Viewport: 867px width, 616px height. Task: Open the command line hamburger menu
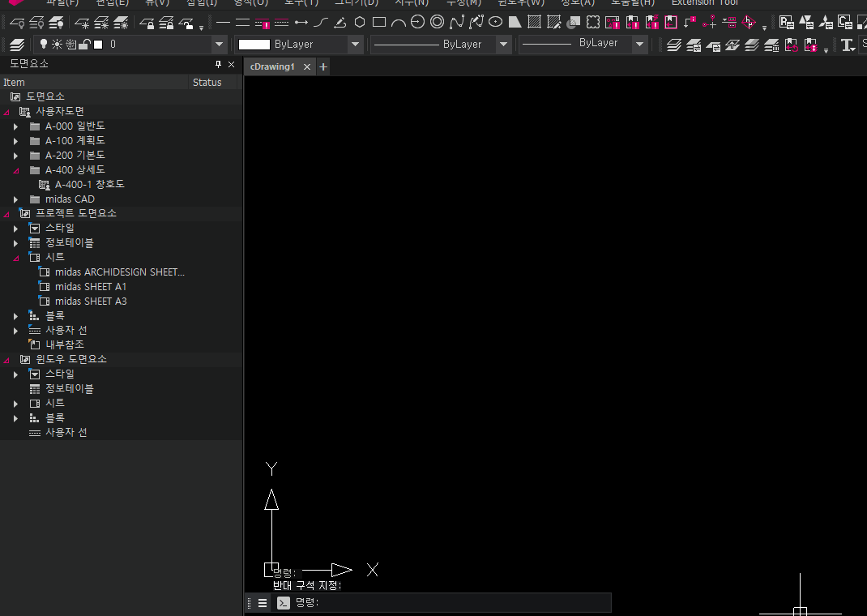point(263,603)
